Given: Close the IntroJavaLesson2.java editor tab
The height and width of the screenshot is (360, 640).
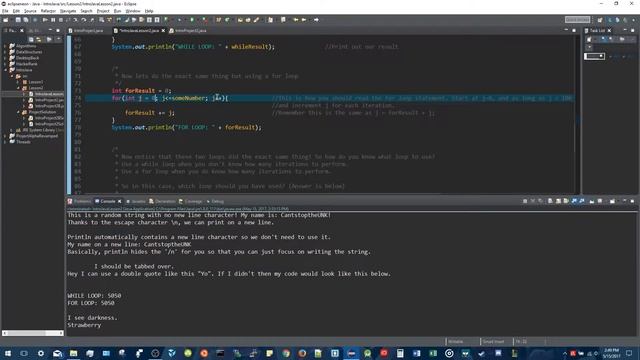Looking at the screenshot, I should 163,31.
